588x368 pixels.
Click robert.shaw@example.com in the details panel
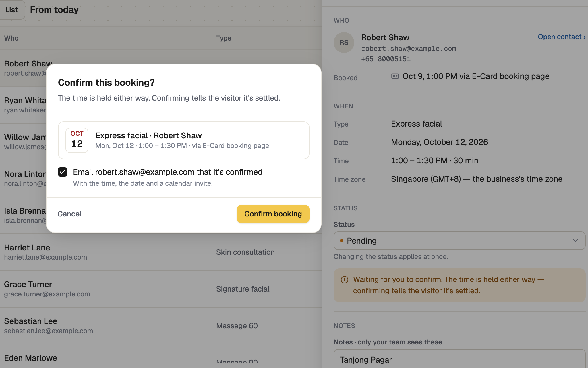(x=409, y=49)
